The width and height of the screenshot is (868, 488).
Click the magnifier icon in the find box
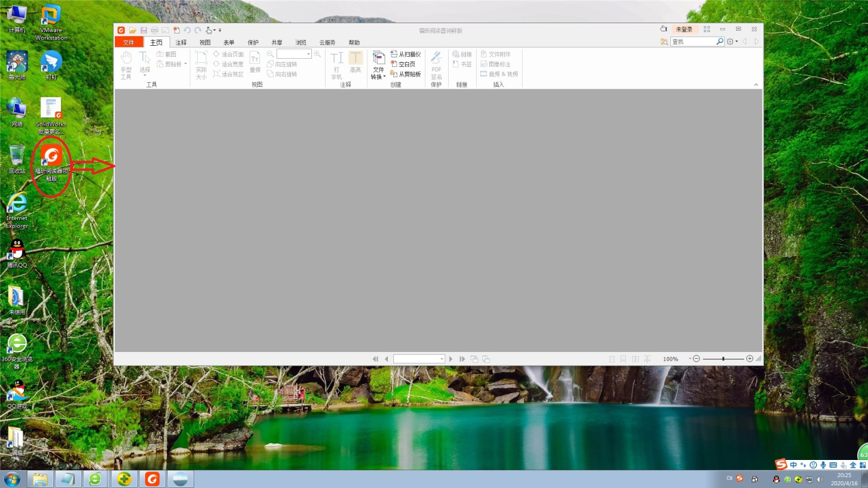coord(720,42)
